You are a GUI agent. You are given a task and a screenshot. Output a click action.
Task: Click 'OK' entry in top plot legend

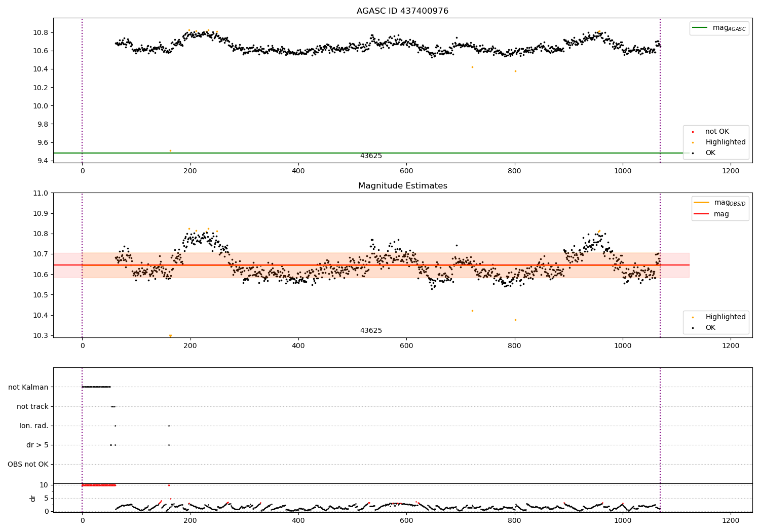(710, 153)
